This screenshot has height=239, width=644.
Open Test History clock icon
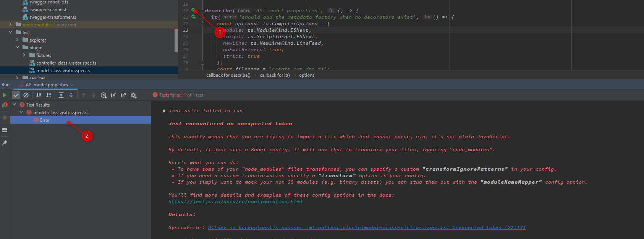[104, 95]
